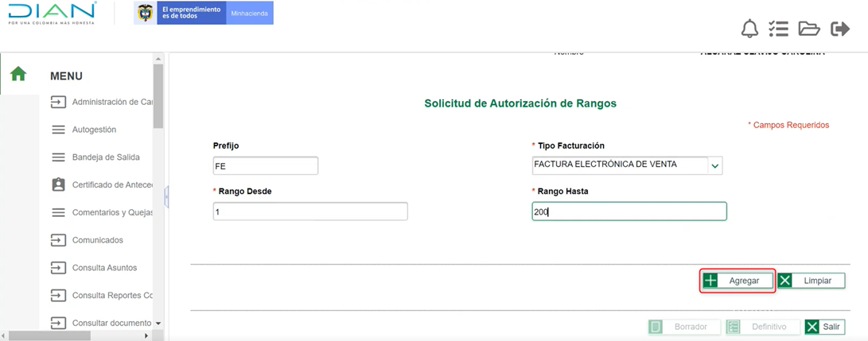Click the Prefijo input field
868x341 pixels.
pyautogui.click(x=266, y=165)
